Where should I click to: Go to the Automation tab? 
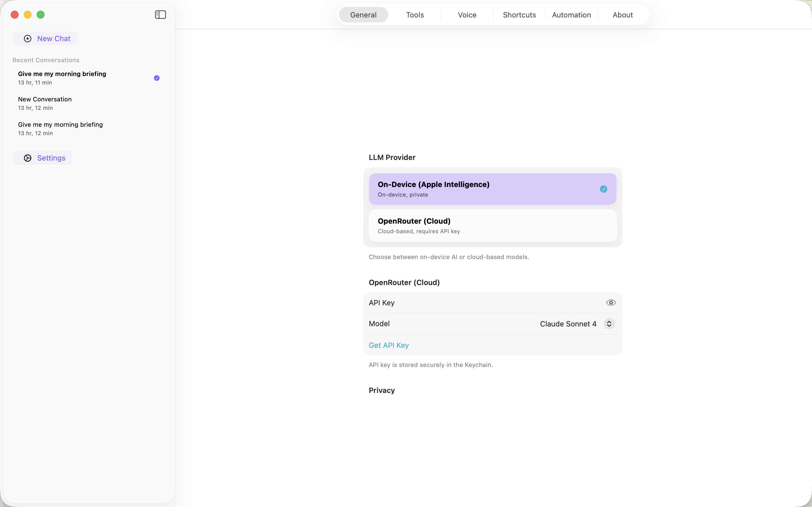click(571, 15)
